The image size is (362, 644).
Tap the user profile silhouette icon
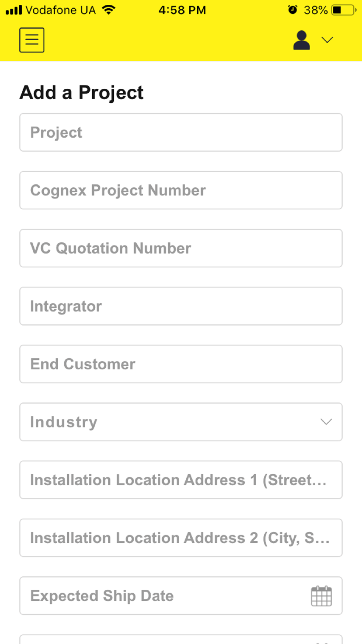pyautogui.click(x=302, y=40)
